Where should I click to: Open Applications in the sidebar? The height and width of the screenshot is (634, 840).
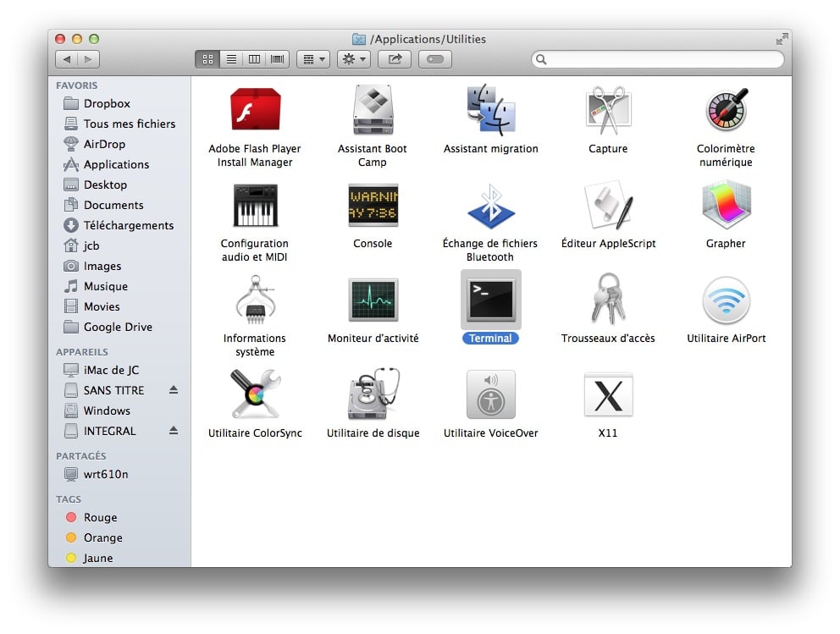tap(116, 164)
